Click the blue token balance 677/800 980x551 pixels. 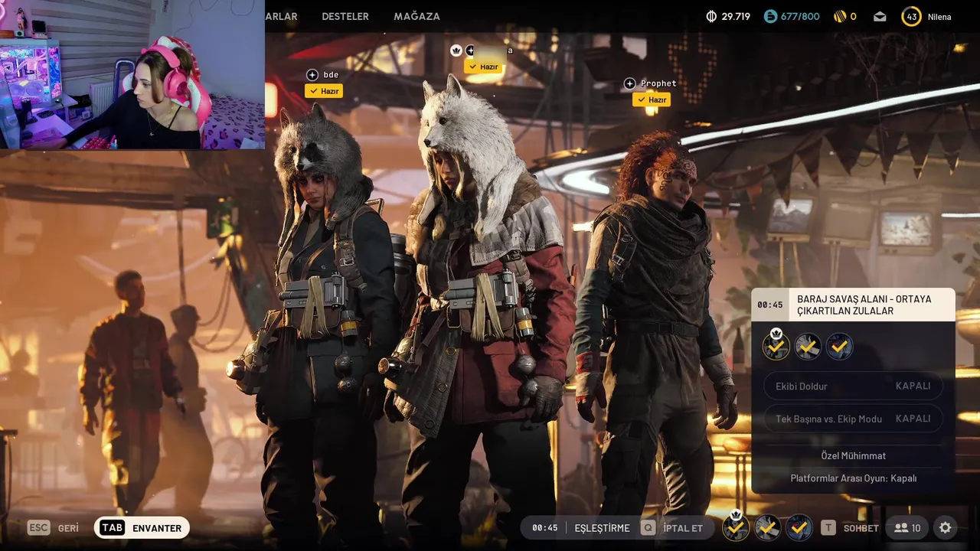792,16
